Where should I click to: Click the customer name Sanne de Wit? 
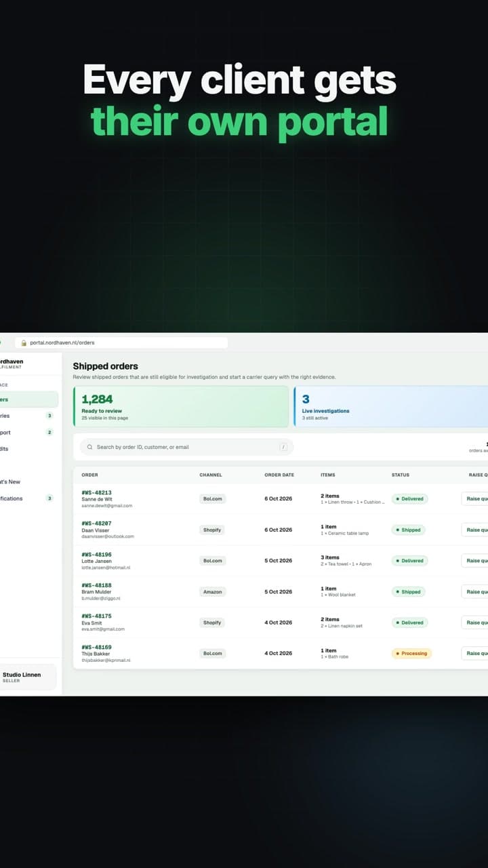pos(97,499)
